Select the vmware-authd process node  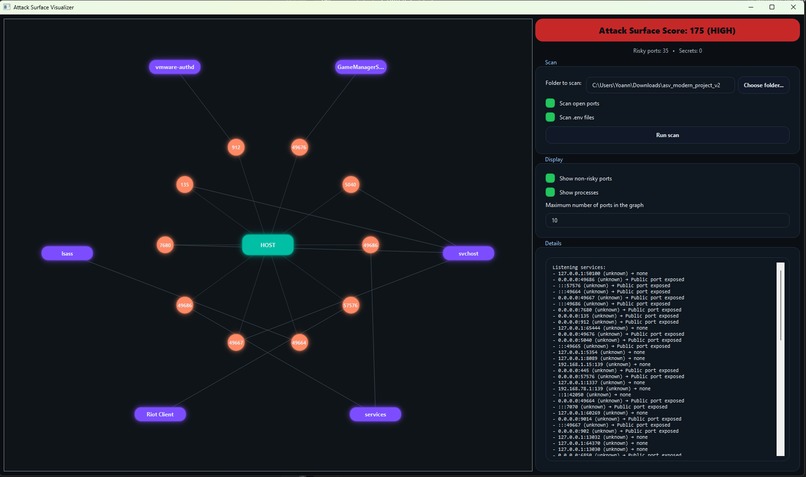(175, 67)
